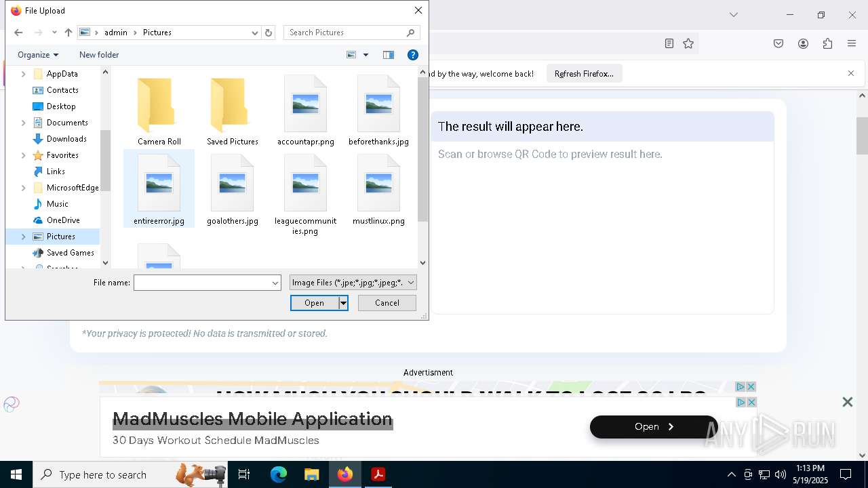List all tabs dropdown in Firefox
The height and width of the screenshot is (488, 868).
[x=733, y=15]
